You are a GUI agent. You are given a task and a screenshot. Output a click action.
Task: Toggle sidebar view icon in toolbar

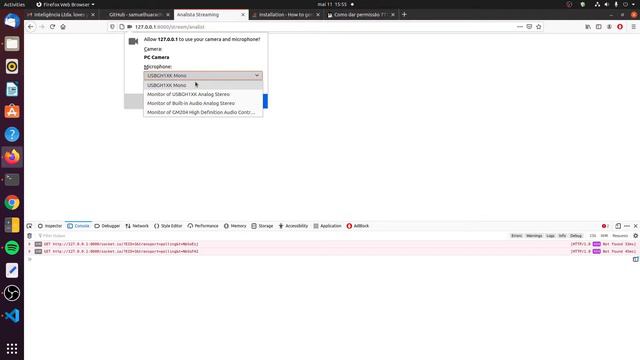click(x=598, y=27)
